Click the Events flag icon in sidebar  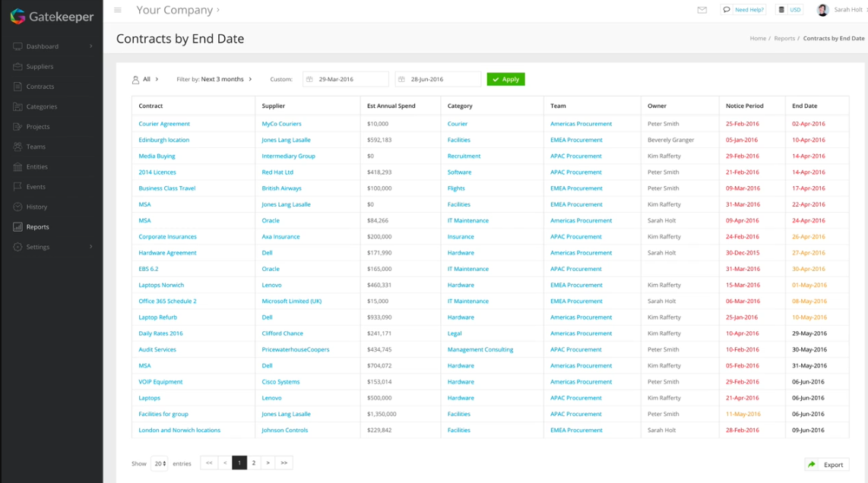point(17,187)
